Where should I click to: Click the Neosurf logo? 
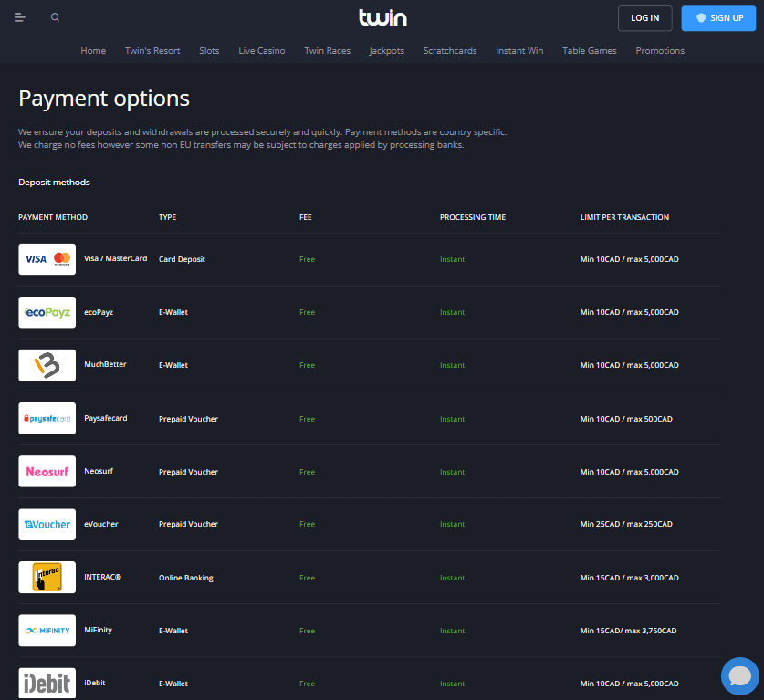[47, 472]
